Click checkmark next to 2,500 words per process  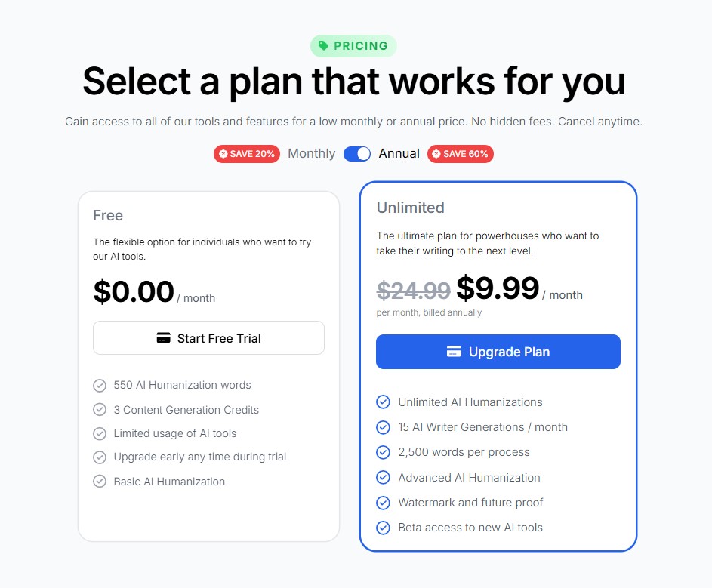(384, 452)
